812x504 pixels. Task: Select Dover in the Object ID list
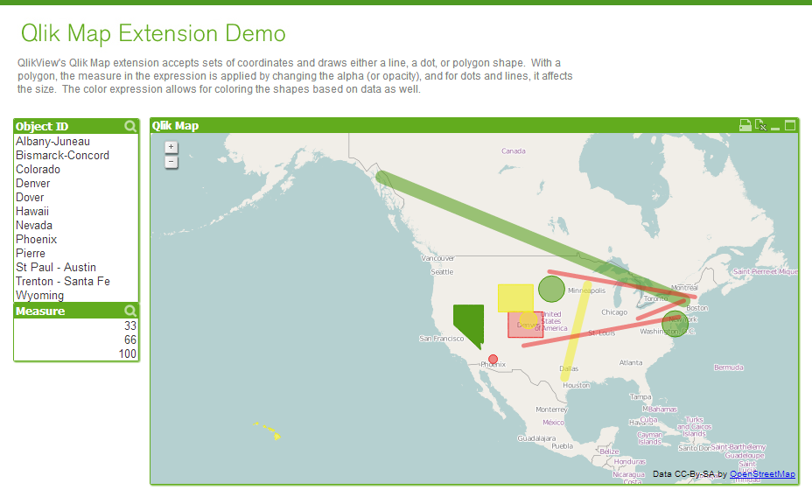76,198
